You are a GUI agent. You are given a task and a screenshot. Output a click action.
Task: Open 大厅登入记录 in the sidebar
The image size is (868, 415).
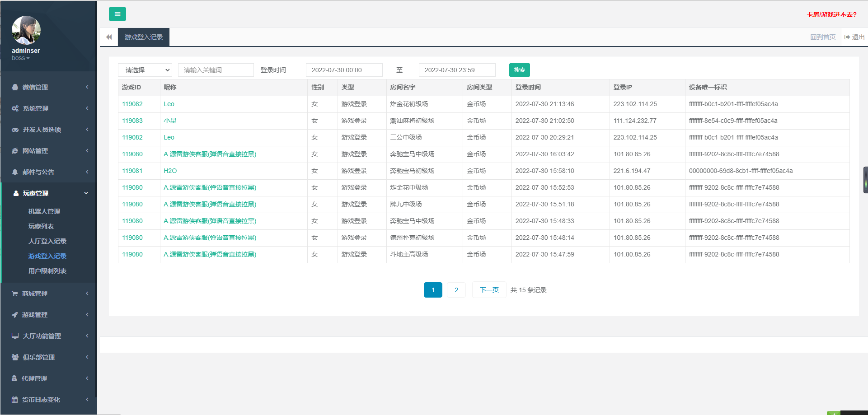[47, 241]
